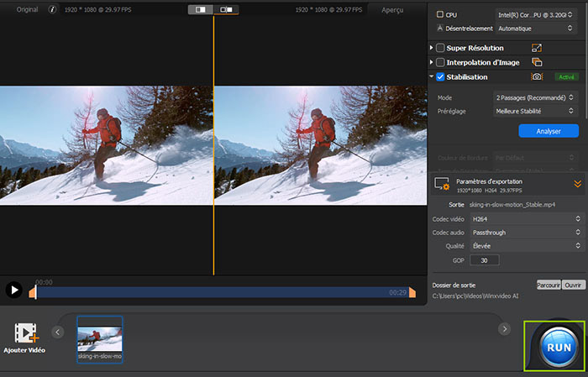
Task: Open the CPU device dropdown
Action: pyautogui.click(x=535, y=15)
